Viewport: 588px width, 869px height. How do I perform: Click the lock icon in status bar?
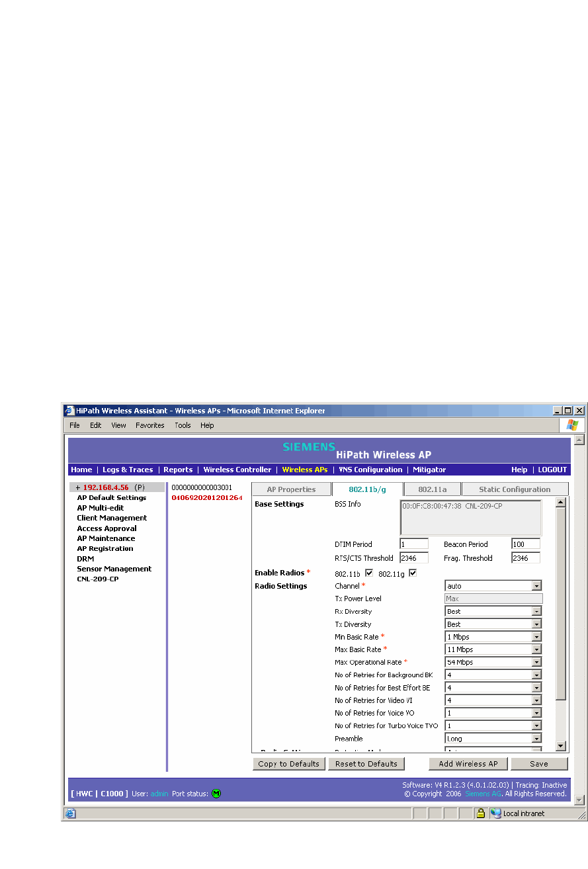[482, 813]
